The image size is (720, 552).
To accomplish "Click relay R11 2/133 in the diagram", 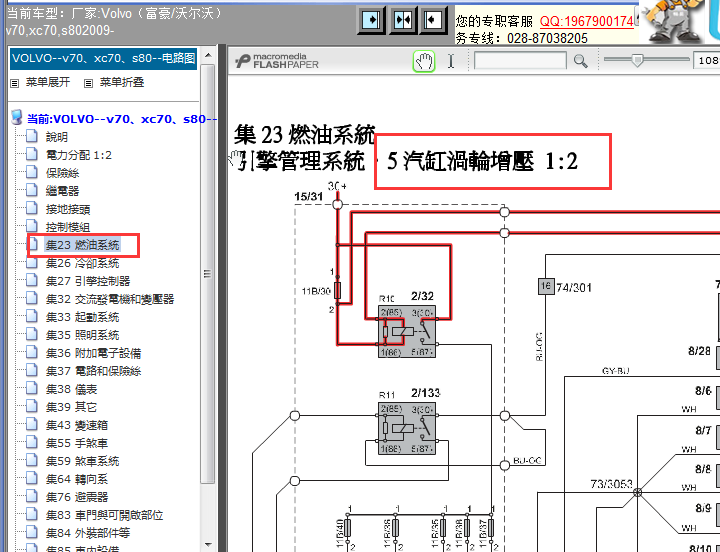I will 407,428.
